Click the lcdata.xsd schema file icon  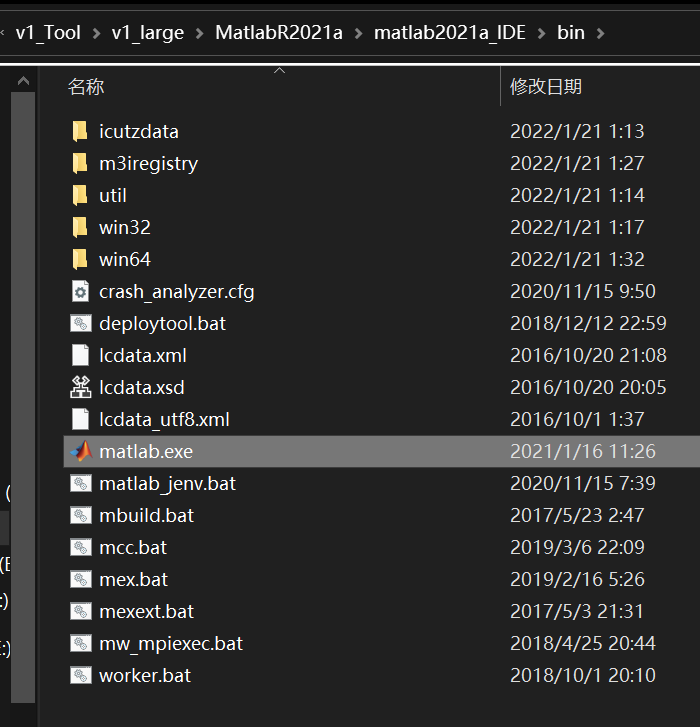(81, 387)
